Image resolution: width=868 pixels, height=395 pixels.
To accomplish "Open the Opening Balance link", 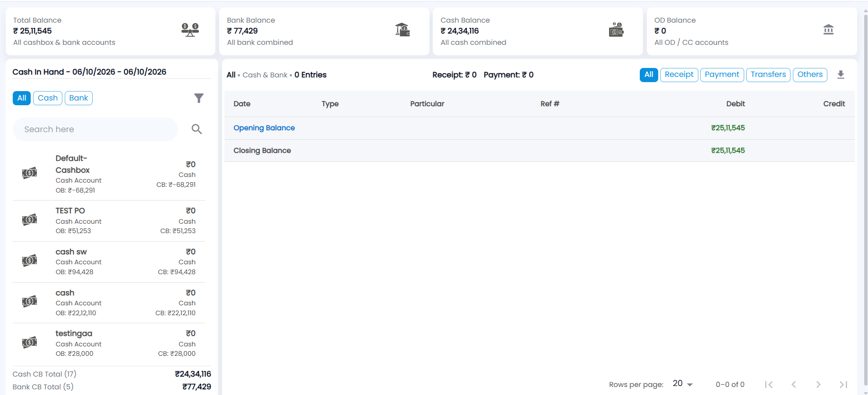I will (264, 128).
